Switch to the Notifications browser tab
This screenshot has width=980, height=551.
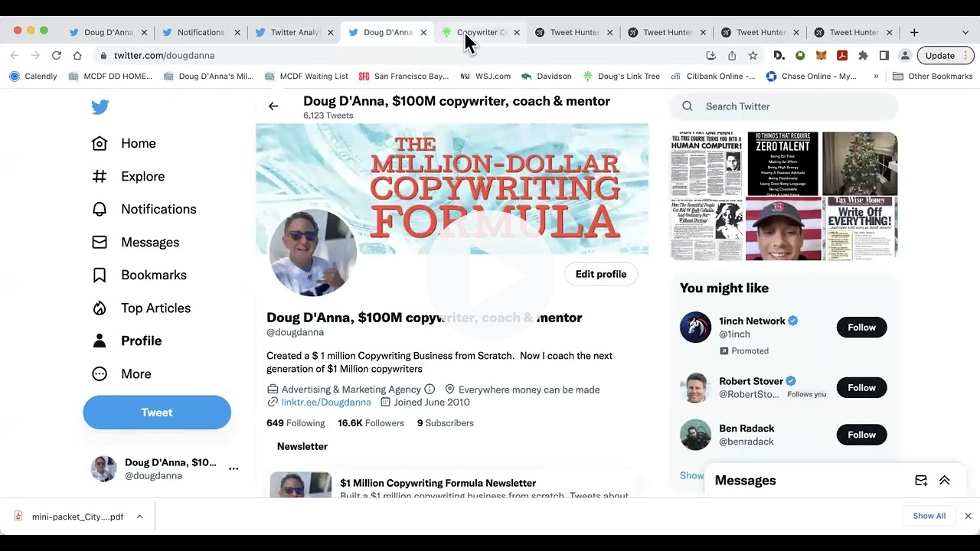pos(201,32)
